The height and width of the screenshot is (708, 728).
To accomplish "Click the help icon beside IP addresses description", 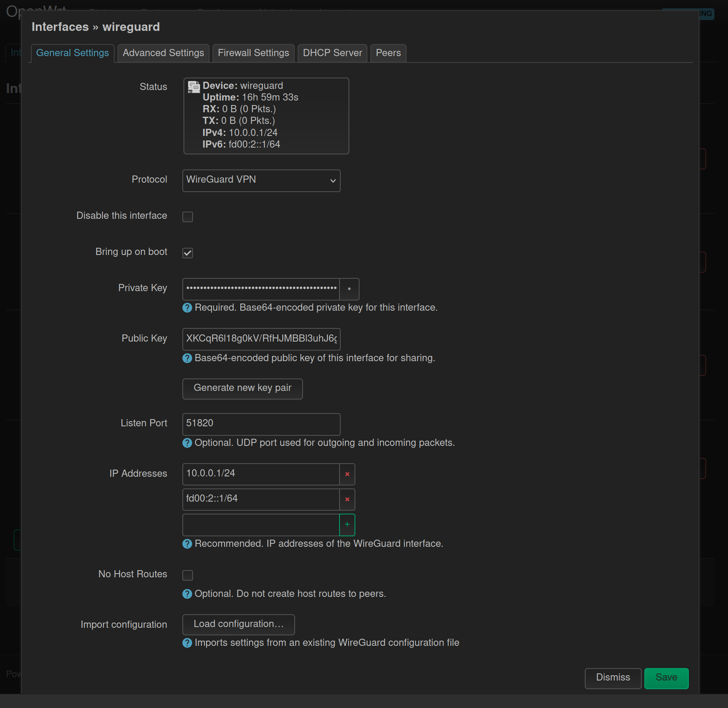I will click(187, 544).
